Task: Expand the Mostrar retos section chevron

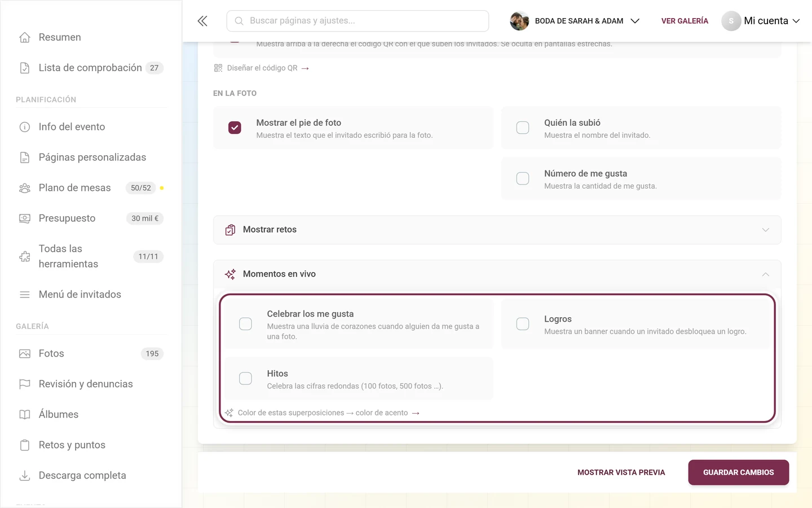Action: [x=765, y=230]
